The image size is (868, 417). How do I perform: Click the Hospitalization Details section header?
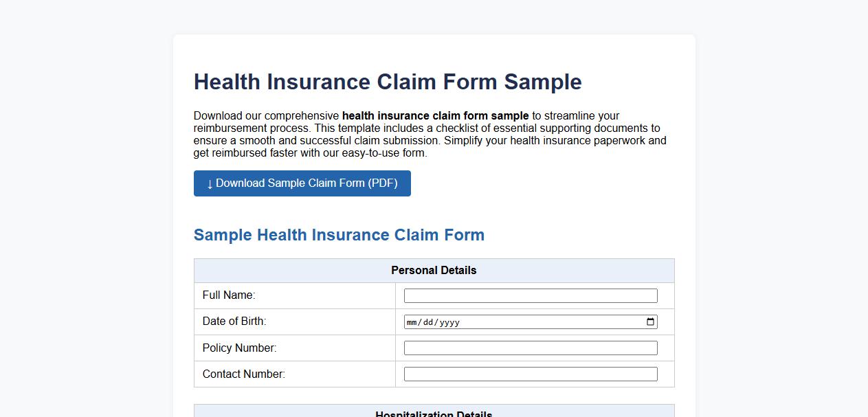point(433,413)
